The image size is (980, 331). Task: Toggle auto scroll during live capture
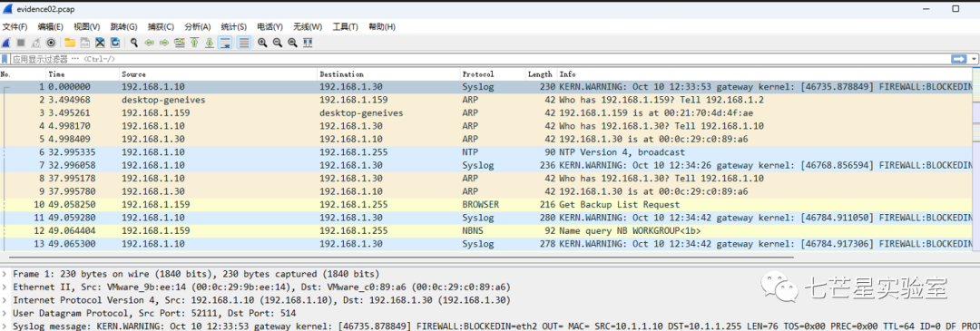click(225, 43)
